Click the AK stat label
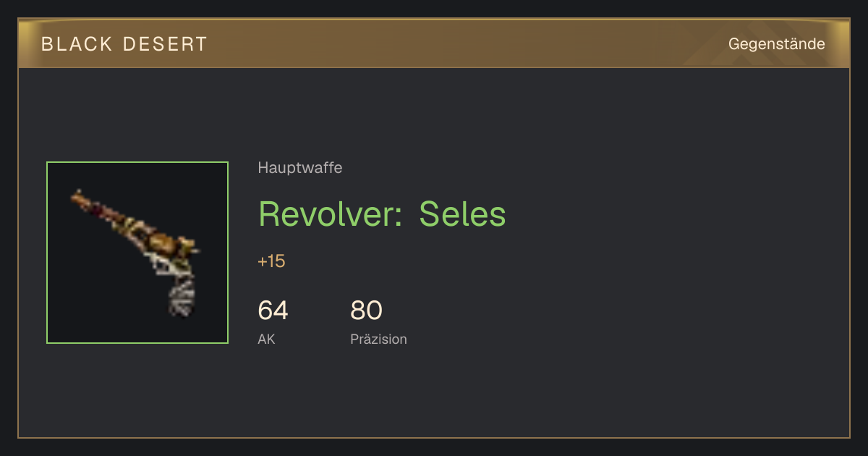 pos(266,339)
